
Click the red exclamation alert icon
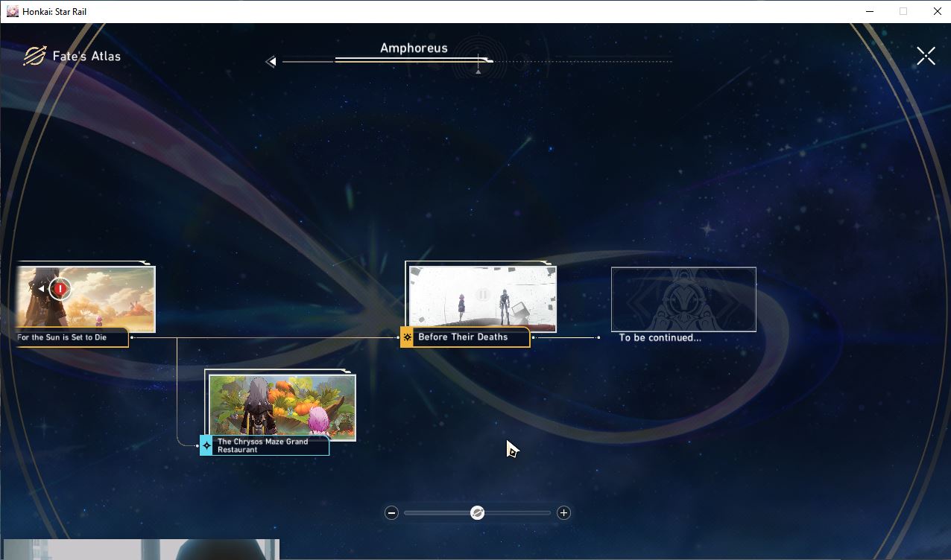(x=60, y=288)
